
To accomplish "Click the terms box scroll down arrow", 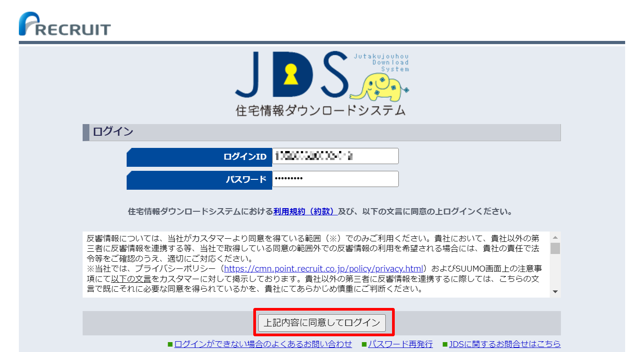I will [x=556, y=292].
